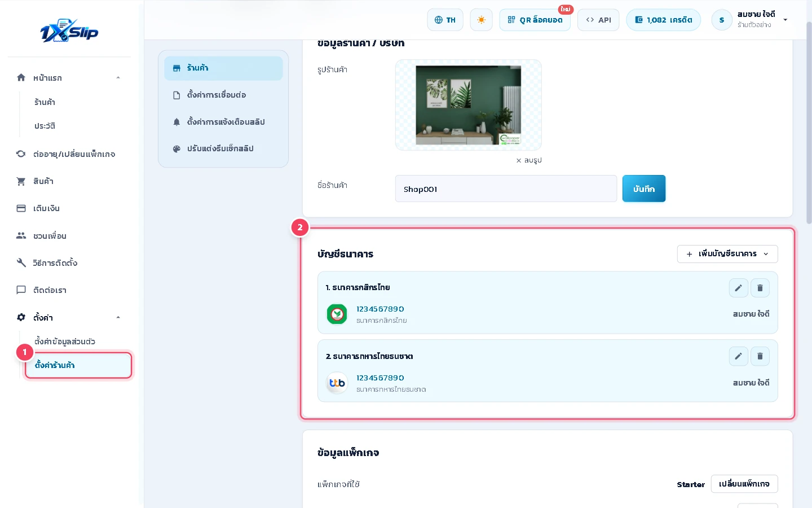Click the ชวนเพื่อน people icon
812x508 pixels.
[21, 235]
